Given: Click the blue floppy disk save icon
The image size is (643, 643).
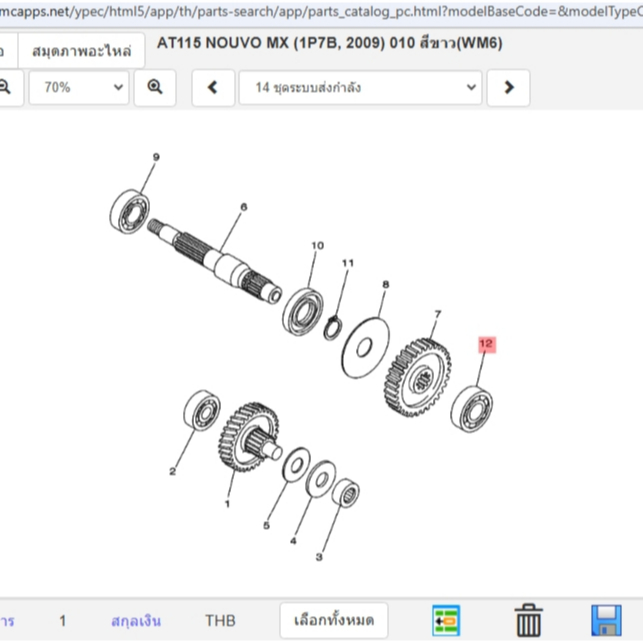Looking at the screenshot, I should [607, 620].
